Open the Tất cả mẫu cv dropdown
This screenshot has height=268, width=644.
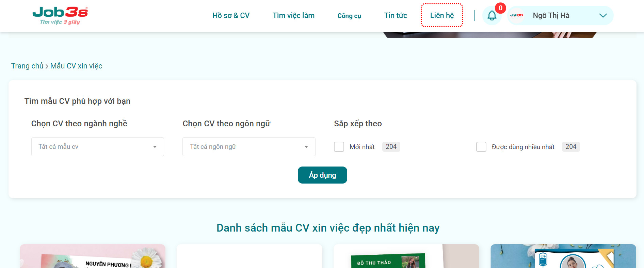(x=98, y=147)
